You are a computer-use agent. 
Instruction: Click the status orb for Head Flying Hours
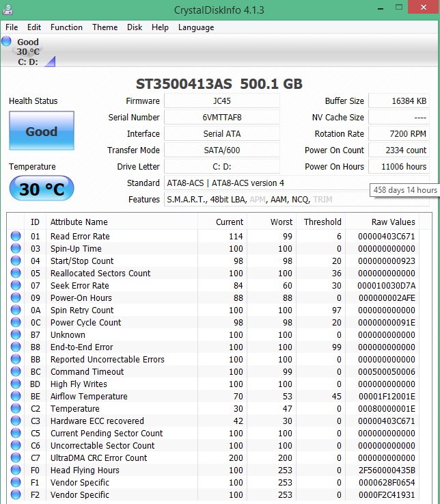click(x=16, y=470)
